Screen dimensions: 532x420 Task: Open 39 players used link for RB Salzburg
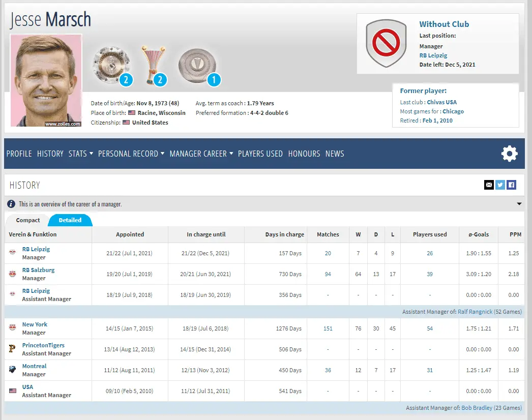430,274
